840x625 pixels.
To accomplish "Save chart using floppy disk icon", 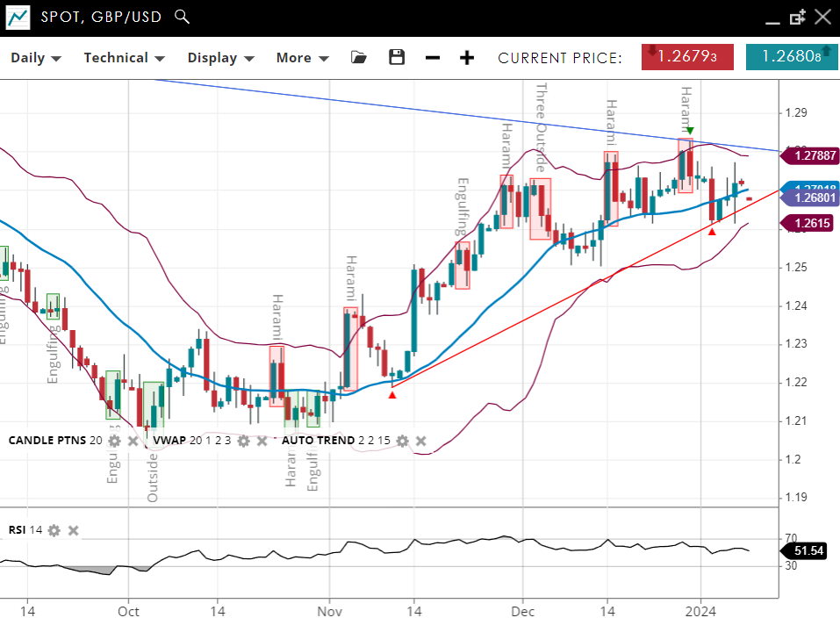I will 397,58.
